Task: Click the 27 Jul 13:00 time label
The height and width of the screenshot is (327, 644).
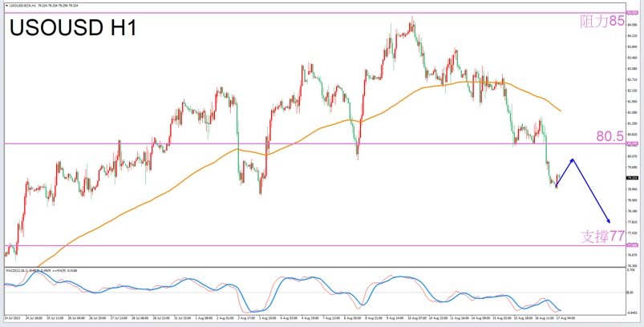Action: click(119, 318)
